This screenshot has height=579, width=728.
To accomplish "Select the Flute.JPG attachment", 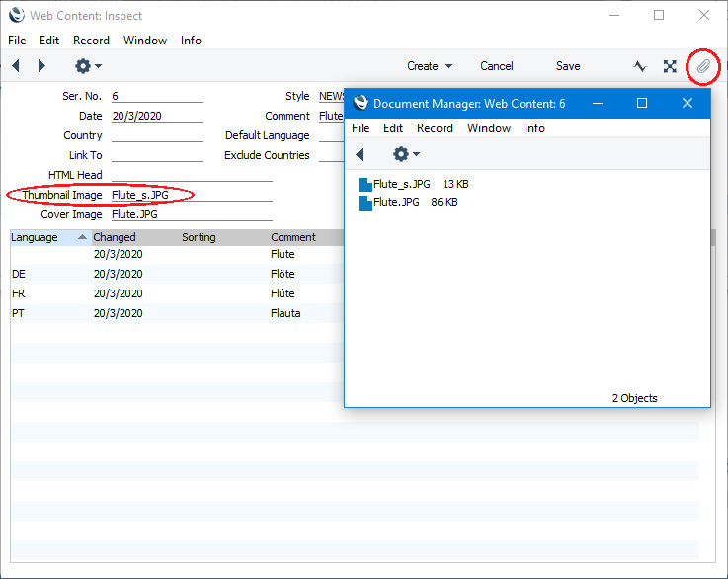I will click(x=395, y=202).
